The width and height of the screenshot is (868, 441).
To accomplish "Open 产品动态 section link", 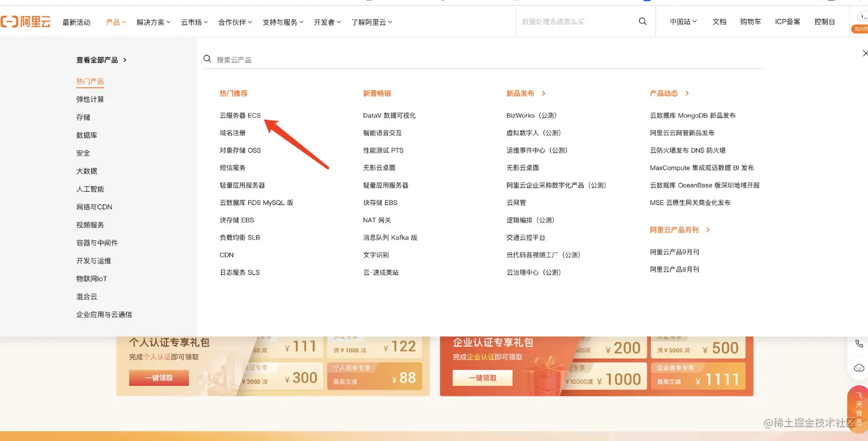I will click(x=669, y=93).
